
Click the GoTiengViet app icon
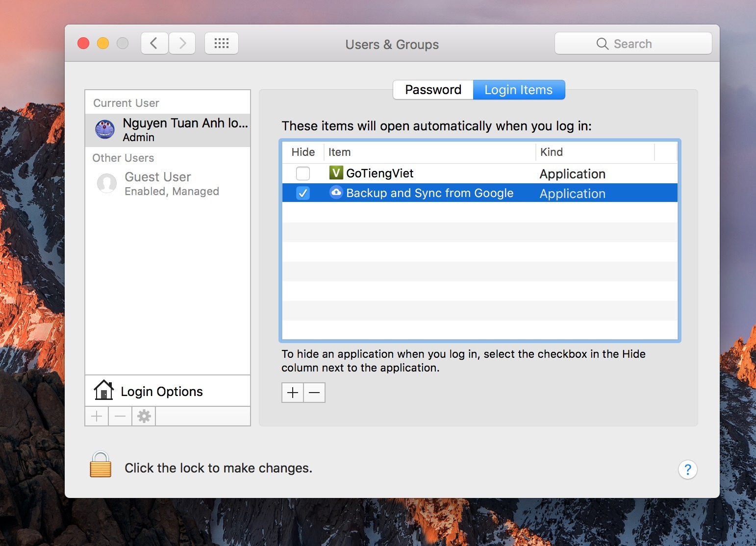(x=336, y=173)
